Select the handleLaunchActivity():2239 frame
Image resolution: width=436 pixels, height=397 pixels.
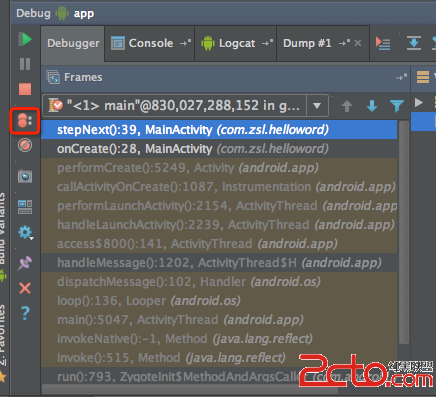pos(219,225)
